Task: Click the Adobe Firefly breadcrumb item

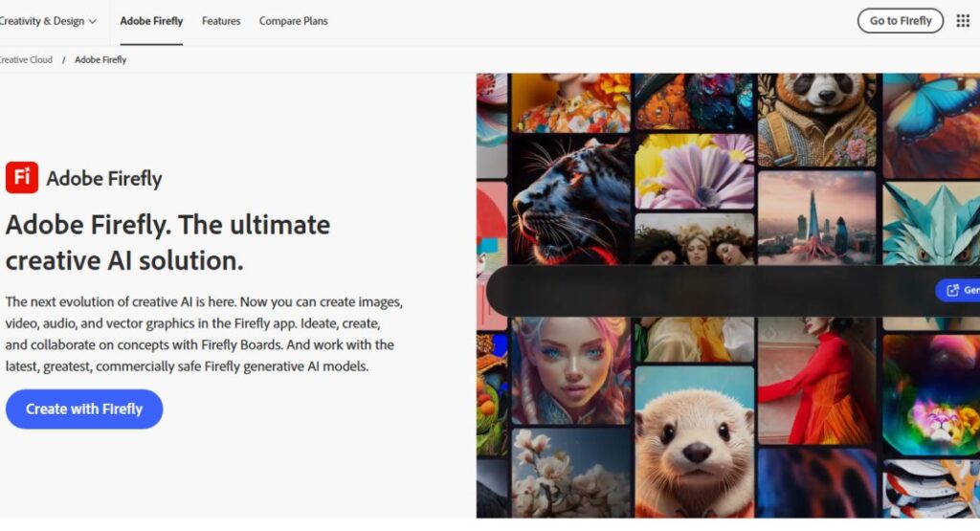Action: click(x=100, y=60)
